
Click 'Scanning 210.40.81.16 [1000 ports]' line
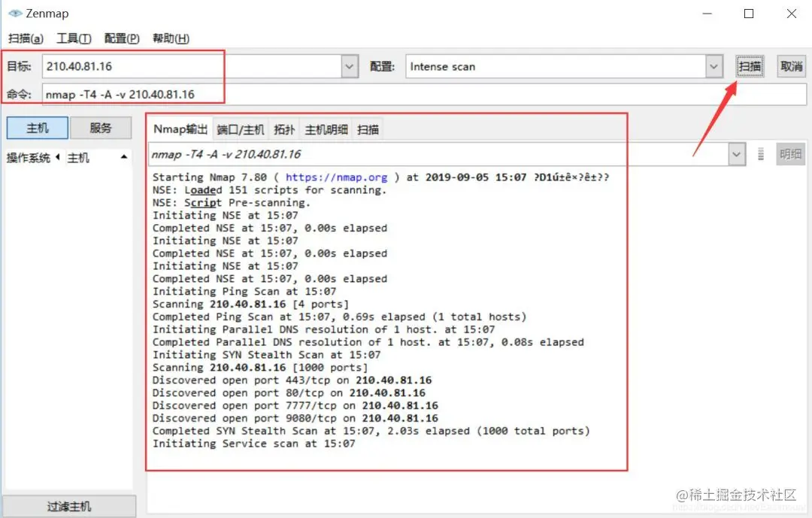260,368
